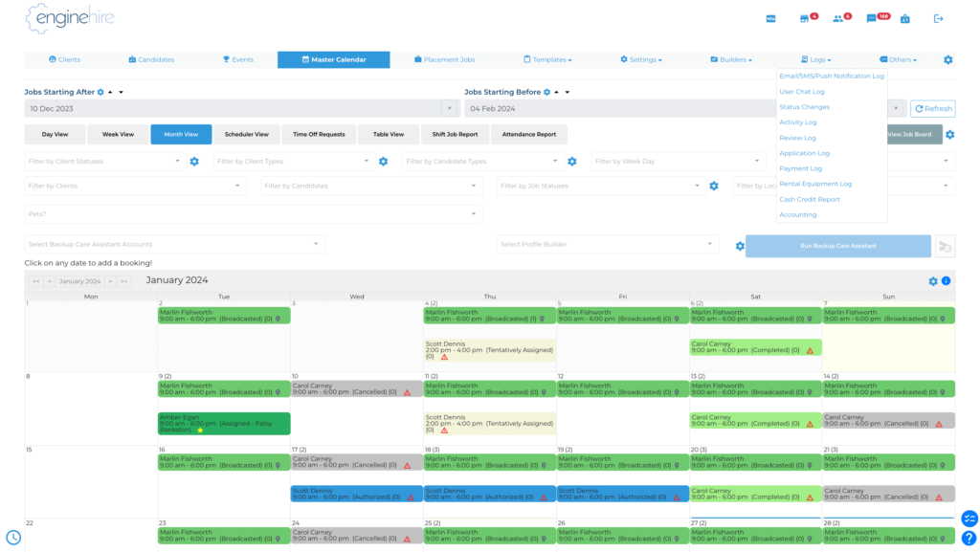The height and width of the screenshot is (552, 980).
Task: Open the notifications messages chat icon showing 168
Action: (869, 18)
